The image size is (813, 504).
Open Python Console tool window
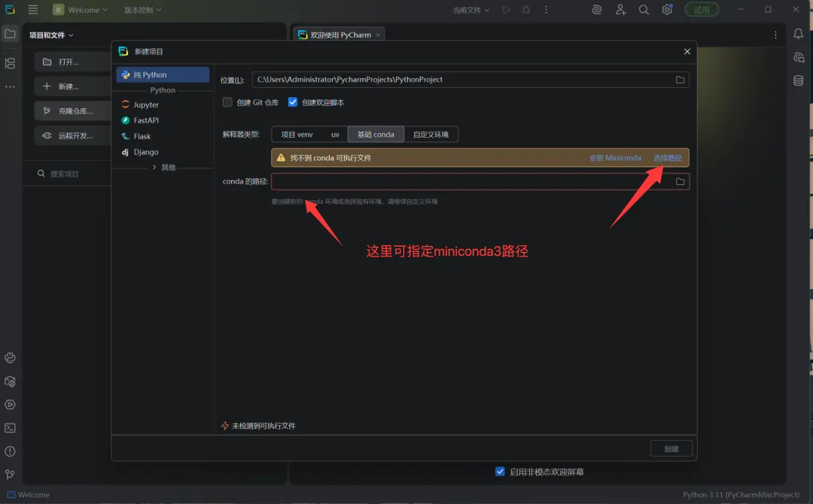coord(10,358)
